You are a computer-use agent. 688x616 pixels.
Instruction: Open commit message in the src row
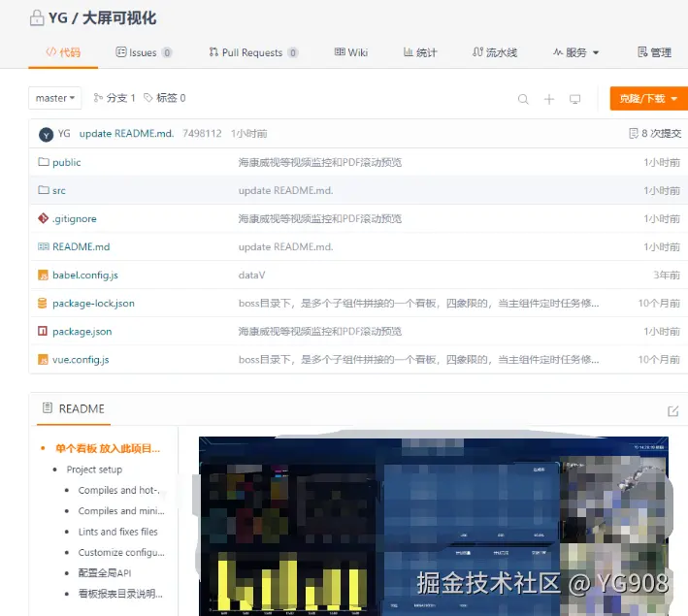coord(285,190)
